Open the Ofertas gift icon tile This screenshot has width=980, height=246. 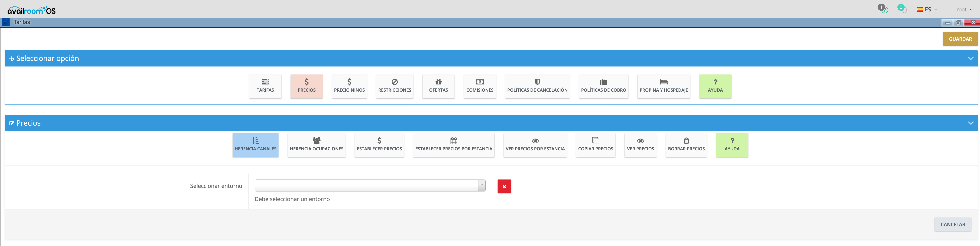pos(438,86)
